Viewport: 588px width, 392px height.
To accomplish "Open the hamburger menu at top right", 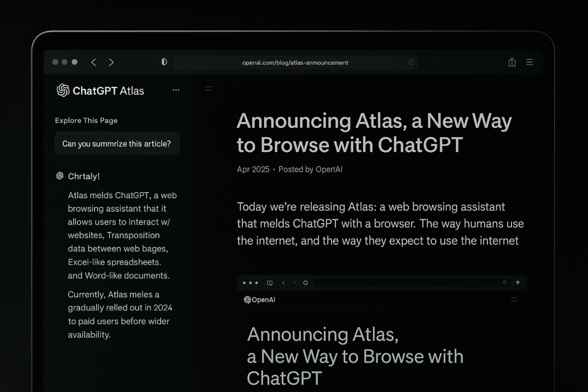I will (529, 62).
